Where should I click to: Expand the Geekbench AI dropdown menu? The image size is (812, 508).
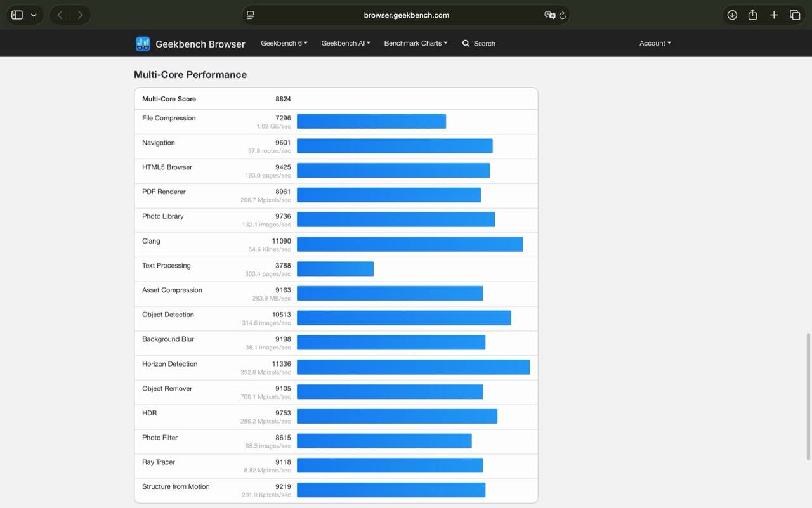[x=346, y=43]
